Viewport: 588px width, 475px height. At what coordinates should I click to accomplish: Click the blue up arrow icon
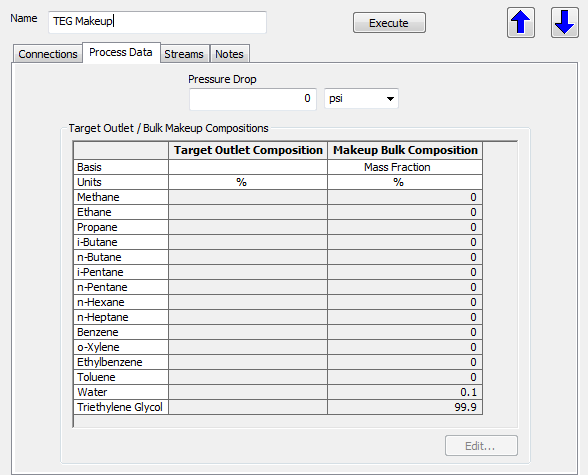point(520,22)
